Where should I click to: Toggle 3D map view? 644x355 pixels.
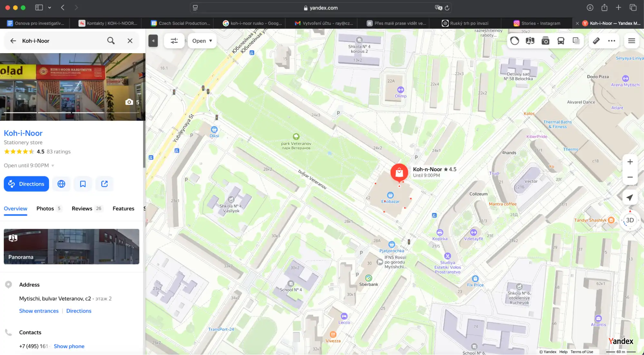(630, 220)
